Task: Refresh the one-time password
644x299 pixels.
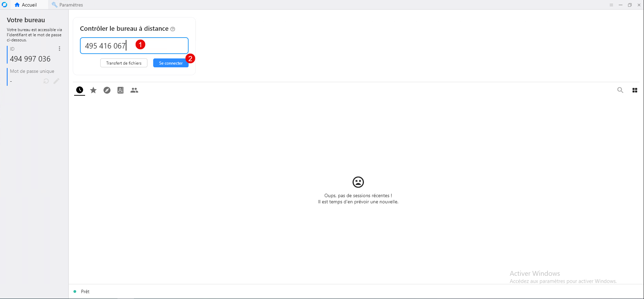Action: tap(46, 81)
